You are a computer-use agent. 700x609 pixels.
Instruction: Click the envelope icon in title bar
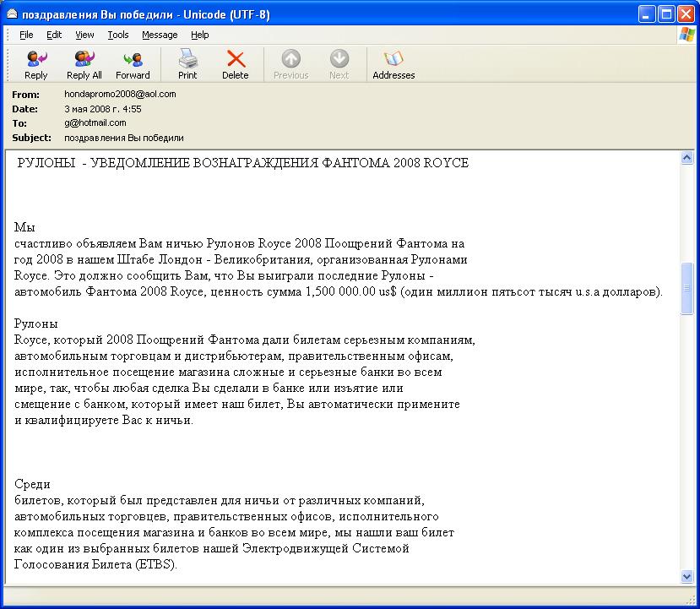12,14
